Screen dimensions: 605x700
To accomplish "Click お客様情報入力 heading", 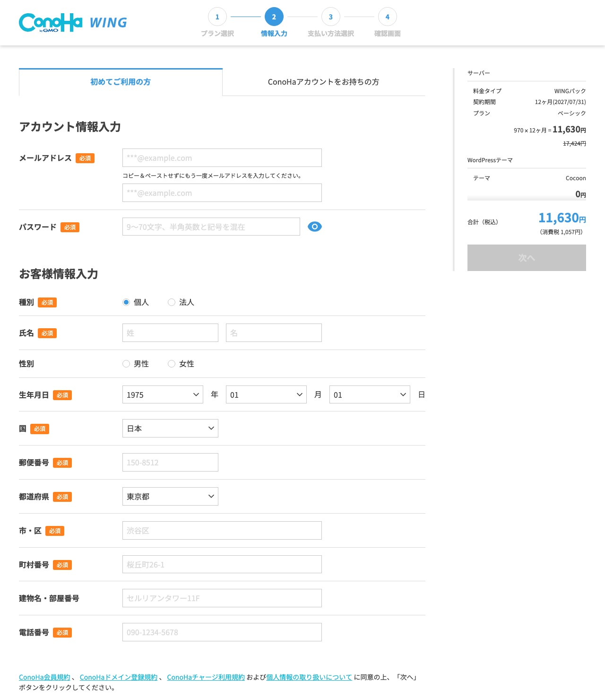I will [59, 274].
